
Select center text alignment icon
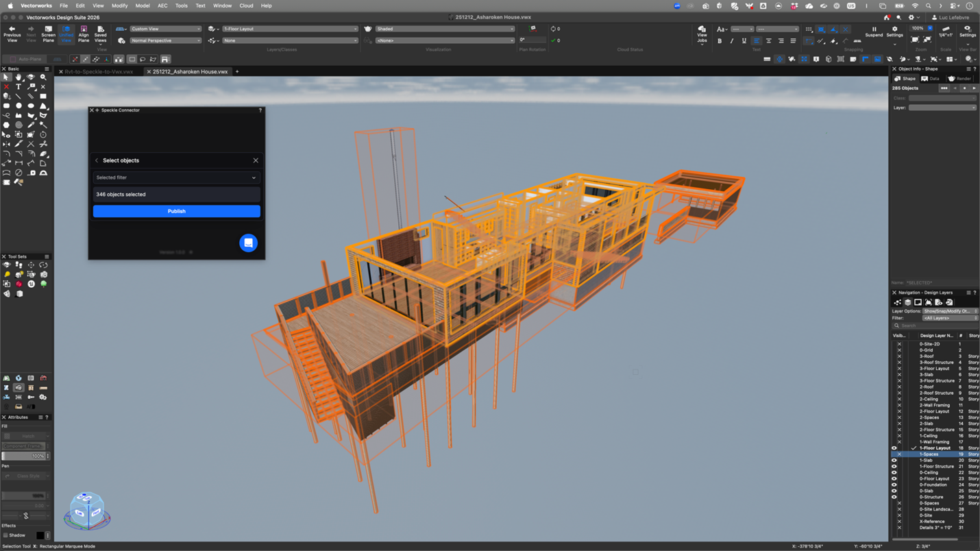769,41
